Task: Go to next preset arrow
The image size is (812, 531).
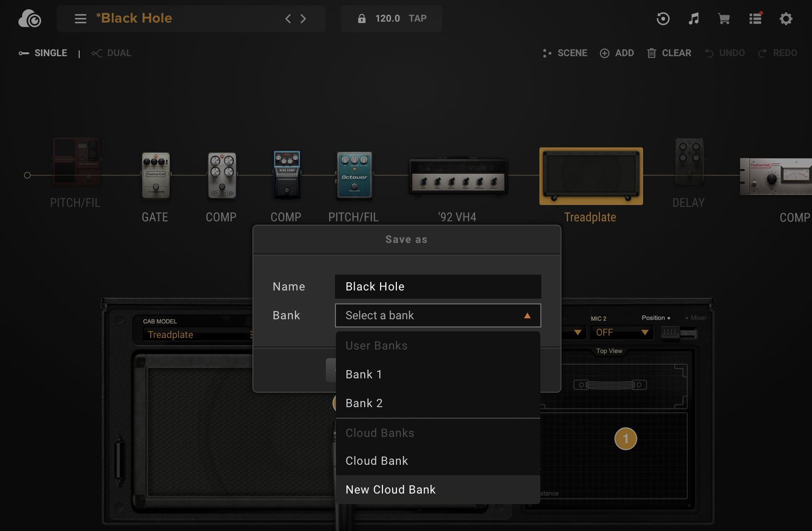Action: pos(303,19)
